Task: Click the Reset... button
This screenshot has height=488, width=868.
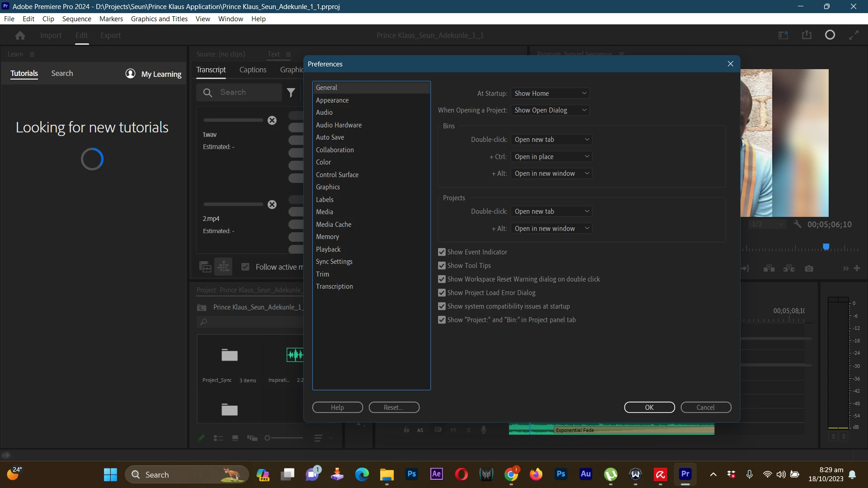Action: click(394, 407)
